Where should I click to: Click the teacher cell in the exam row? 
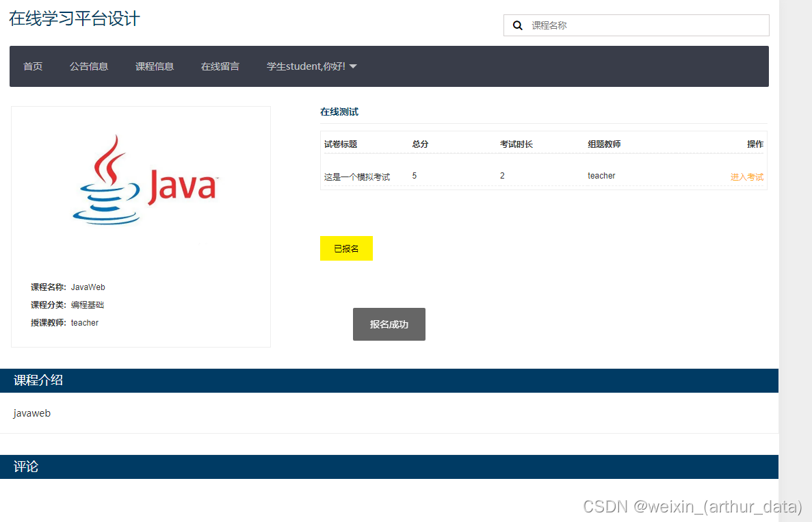point(601,176)
